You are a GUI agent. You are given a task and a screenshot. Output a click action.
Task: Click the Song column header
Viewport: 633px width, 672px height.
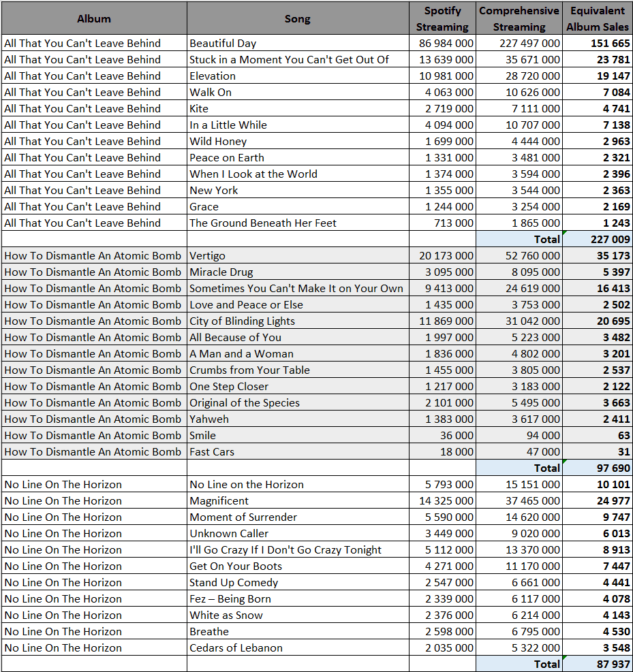click(x=298, y=18)
